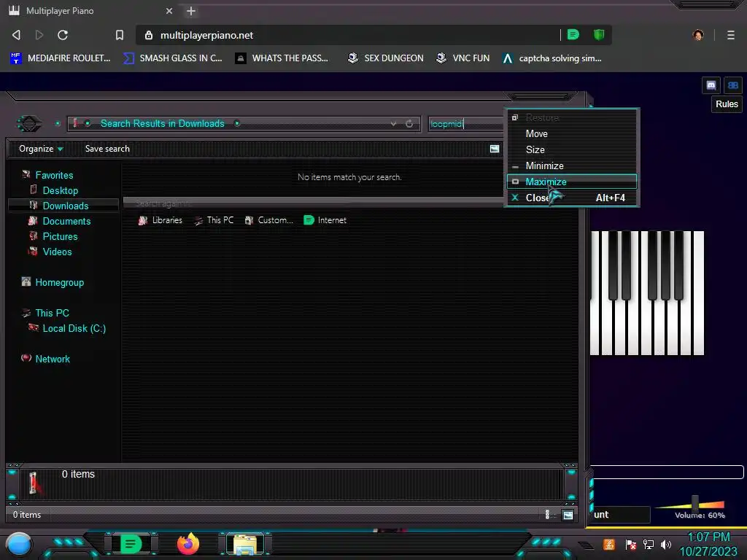Image resolution: width=747 pixels, height=560 pixels.
Task: Switch Explorer to large icons view in status bar
Action: pos(568,515)
